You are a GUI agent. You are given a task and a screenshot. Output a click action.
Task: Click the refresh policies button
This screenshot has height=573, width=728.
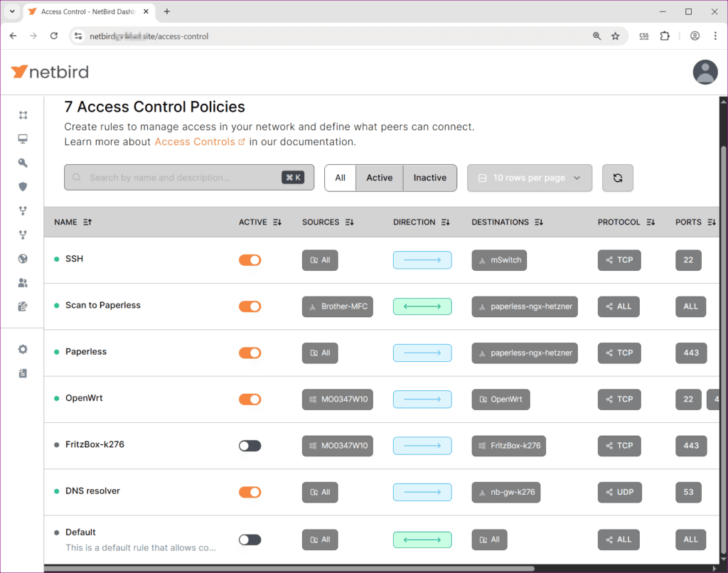(618, 178)
